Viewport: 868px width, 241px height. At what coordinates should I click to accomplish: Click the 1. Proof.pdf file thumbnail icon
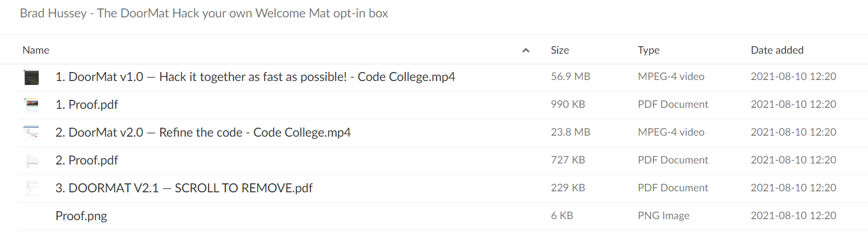pos(31,105)
